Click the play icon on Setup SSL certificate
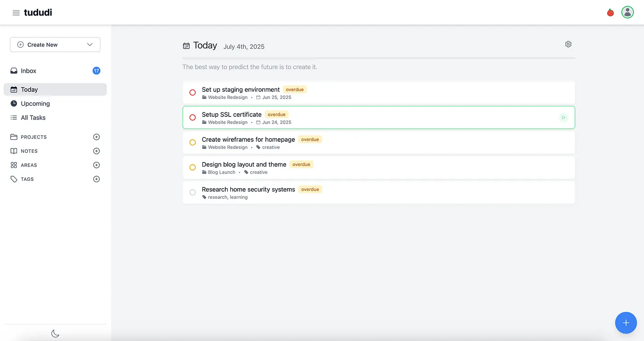 563,118
